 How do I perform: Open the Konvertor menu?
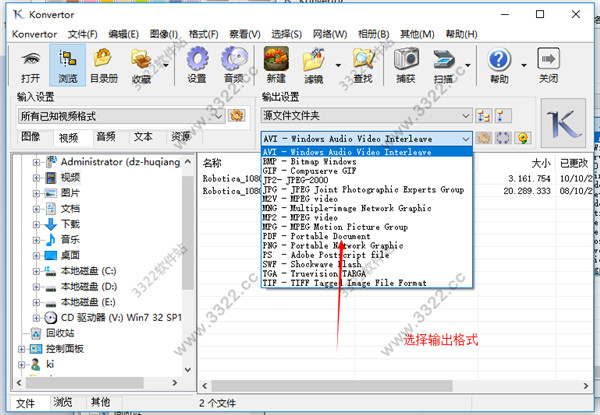pyautogui.click(x=34, y=34)
